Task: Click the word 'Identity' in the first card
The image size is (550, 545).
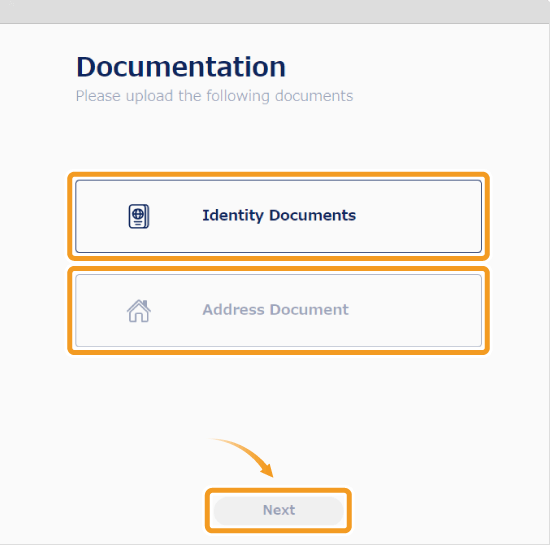Action: pos(233,215)
